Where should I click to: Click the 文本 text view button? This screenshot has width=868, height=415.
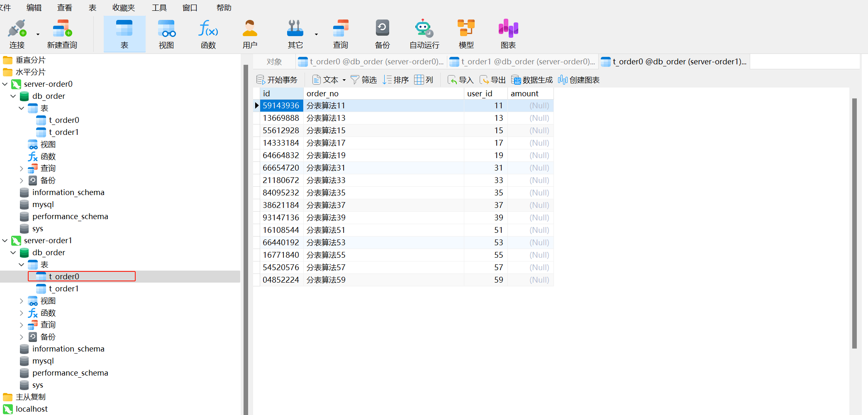click(x=325, y=80)
